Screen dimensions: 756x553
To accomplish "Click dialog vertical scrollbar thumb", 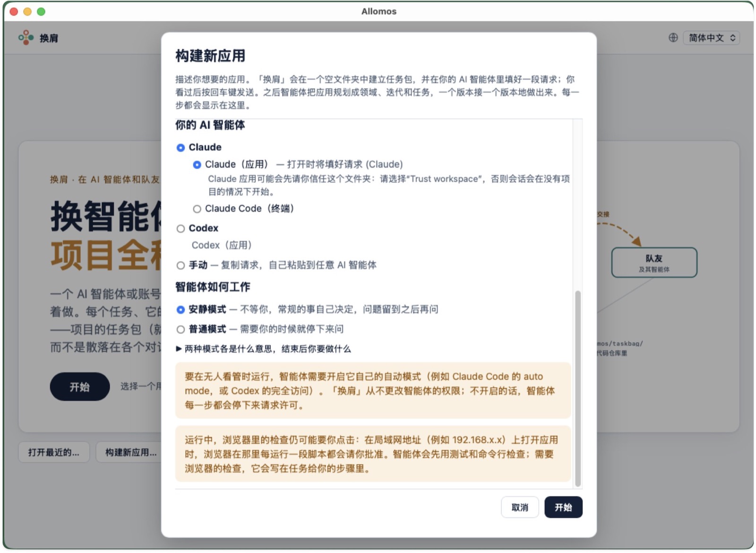I will coord(577,389).
